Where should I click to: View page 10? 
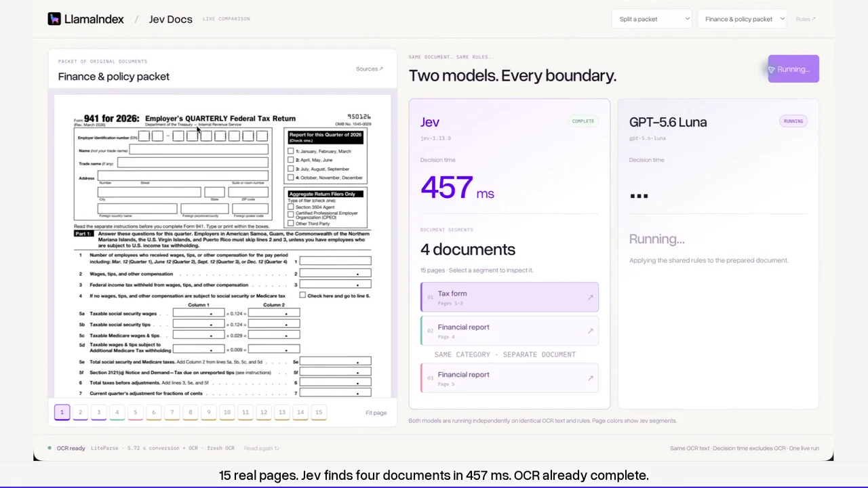point(226,412)
